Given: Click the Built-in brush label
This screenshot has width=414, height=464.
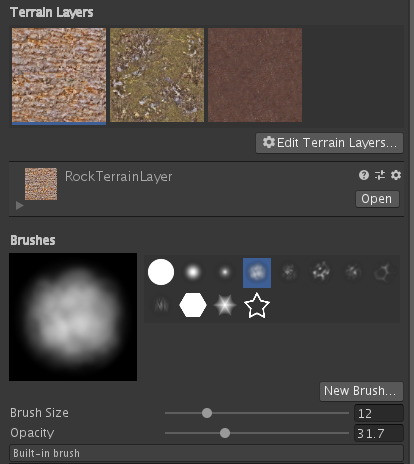Looking at the screenshot, I should click(x=46, y=453).
